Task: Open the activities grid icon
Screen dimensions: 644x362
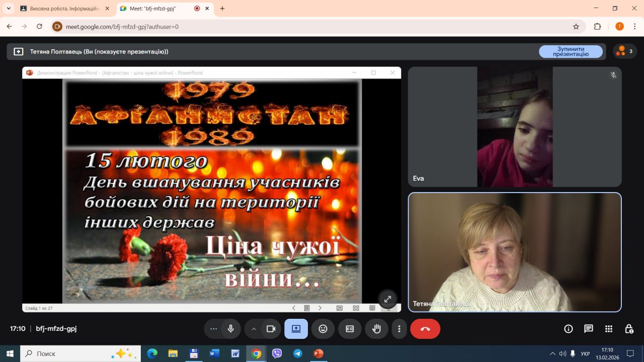Action: (609, 329)
